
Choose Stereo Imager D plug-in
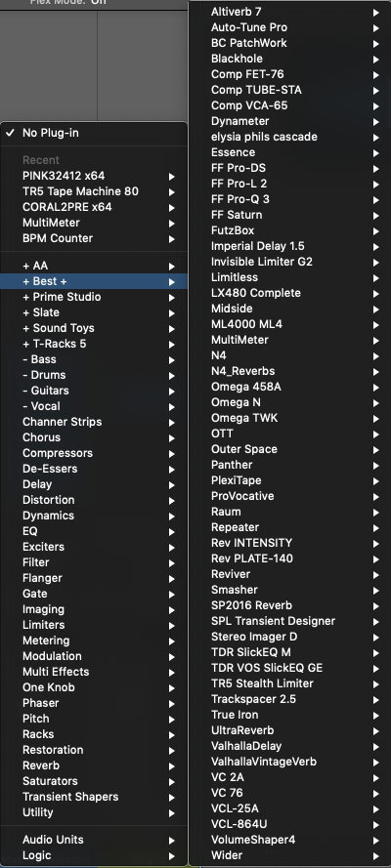[x=289, y=637]
